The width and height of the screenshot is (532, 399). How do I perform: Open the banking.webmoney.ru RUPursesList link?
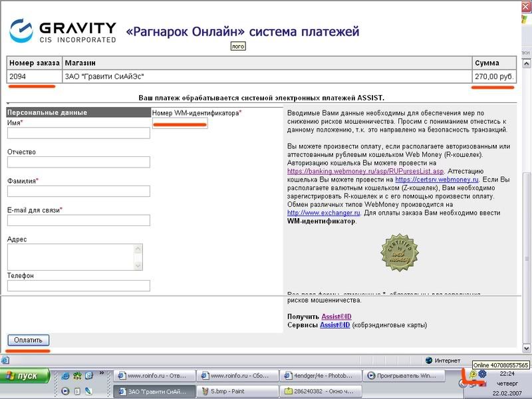365,172
